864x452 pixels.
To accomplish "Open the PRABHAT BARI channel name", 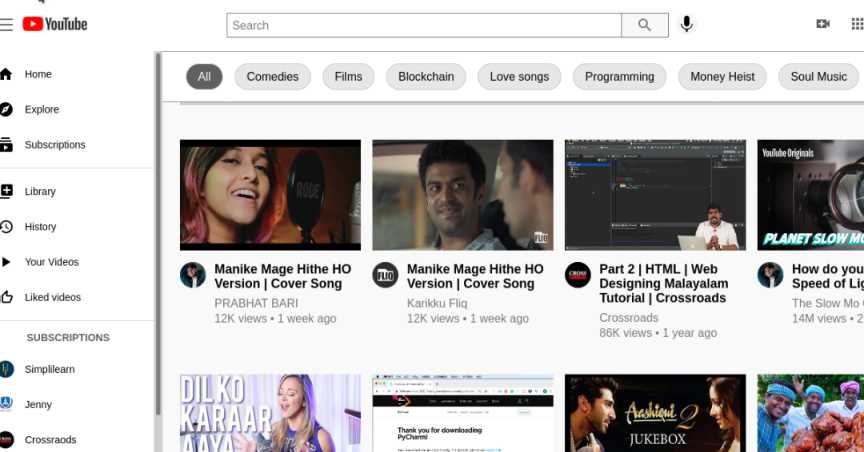I will coord(256,303).
